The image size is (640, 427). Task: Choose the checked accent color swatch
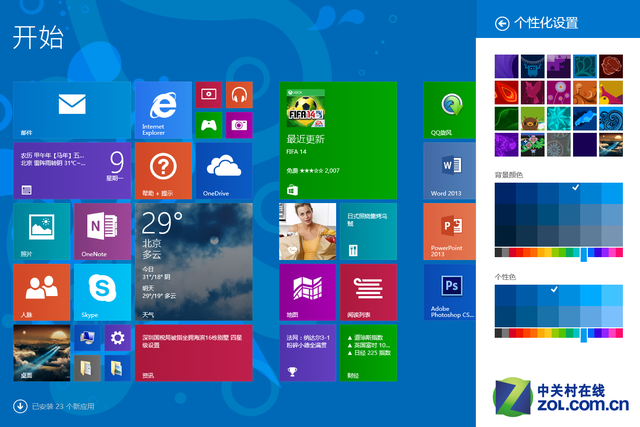[548, 296]
